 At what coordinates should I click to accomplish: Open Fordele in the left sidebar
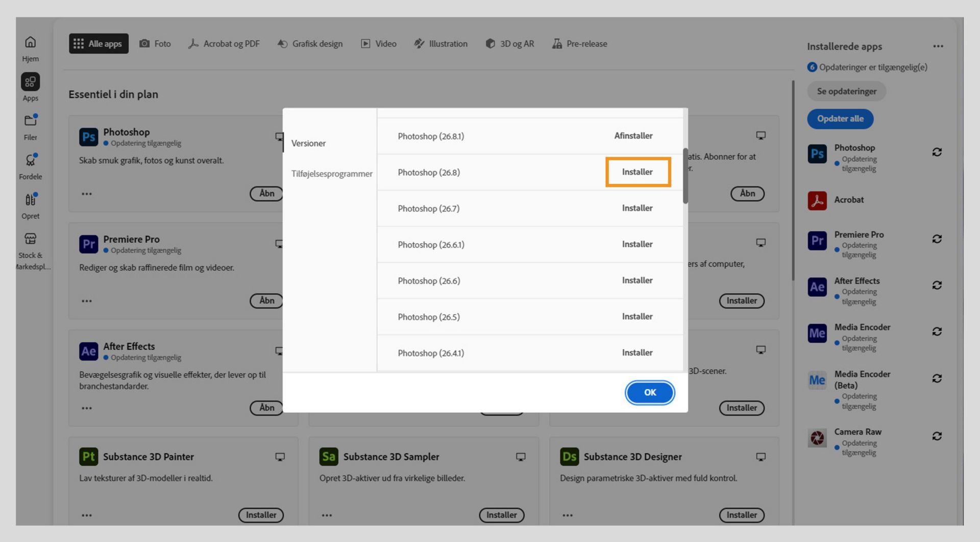tap(31, 166)
